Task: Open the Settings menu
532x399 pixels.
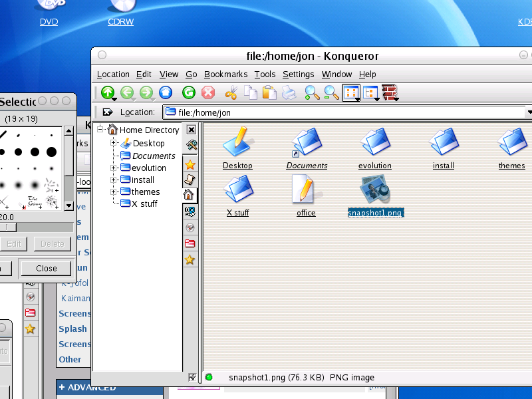Action: tap(298, 74)
